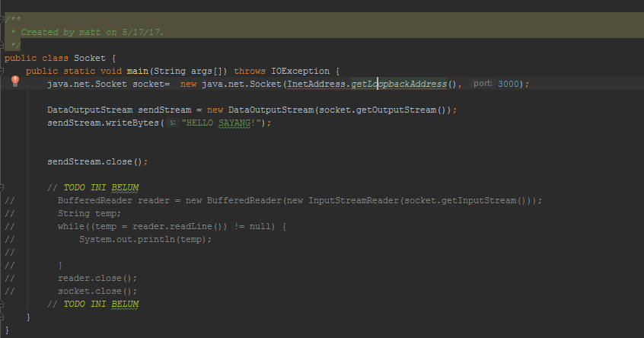Click 'socket.getOutputStream()' call
The image size is (644, 338).
pos(382,110)
